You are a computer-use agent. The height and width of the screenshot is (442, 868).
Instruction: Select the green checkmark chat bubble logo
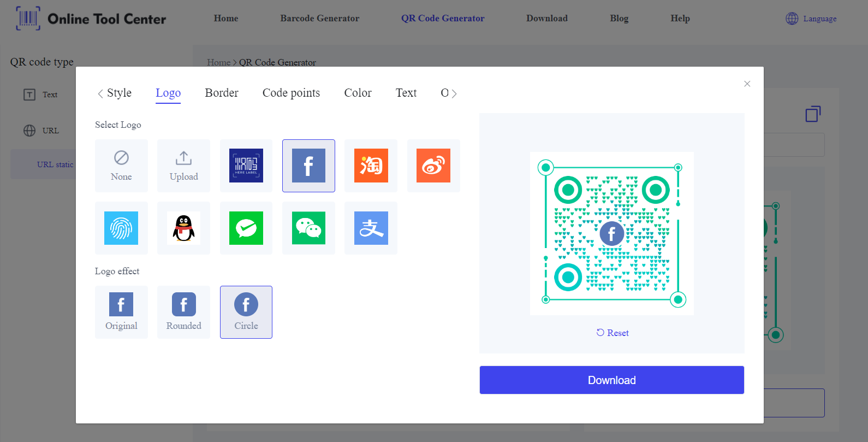pos(246,228)
